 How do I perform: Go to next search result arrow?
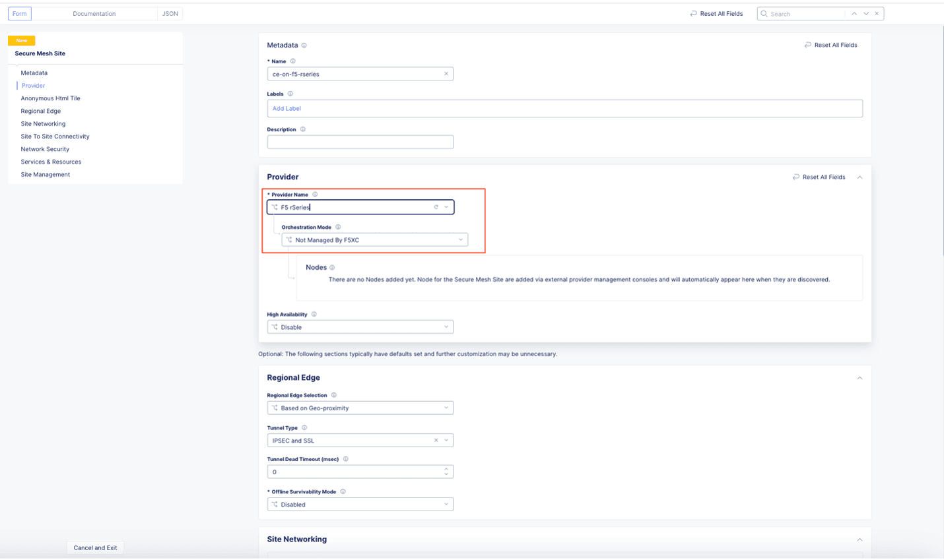tap(866, 14)
